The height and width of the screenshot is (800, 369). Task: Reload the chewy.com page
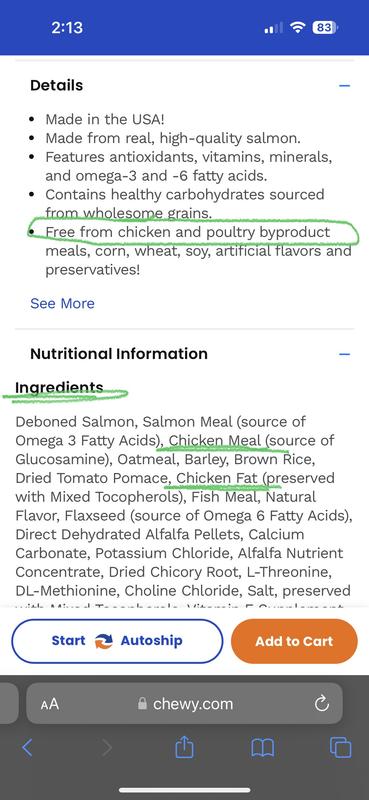322,704
